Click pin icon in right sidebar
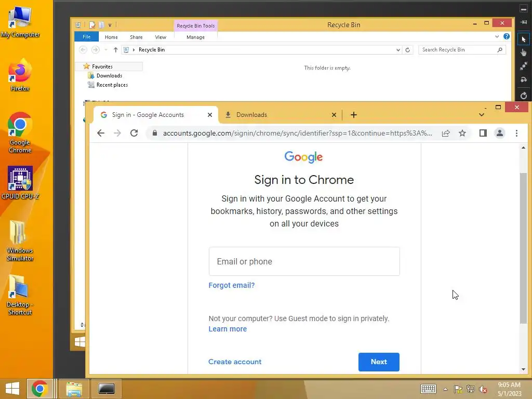This screenshot has width=532, height=399. click(x=524, y=22)
